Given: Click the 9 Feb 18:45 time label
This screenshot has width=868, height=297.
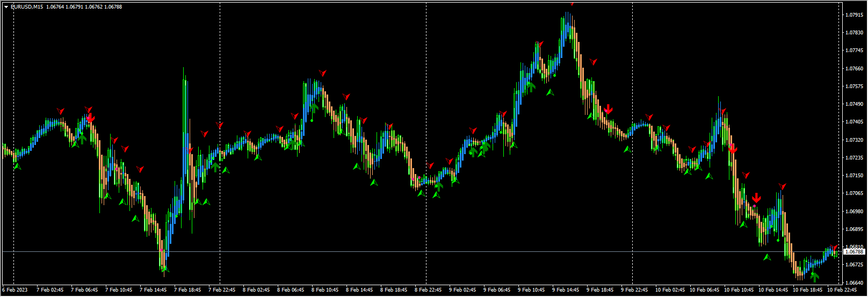Looking at the screenshot, I should (x=600, y=290).
